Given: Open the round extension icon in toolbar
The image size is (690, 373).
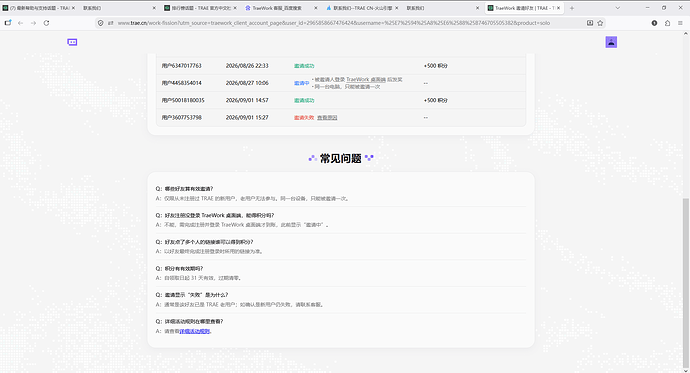Looking at the screenshot, I should pos(654,23).
